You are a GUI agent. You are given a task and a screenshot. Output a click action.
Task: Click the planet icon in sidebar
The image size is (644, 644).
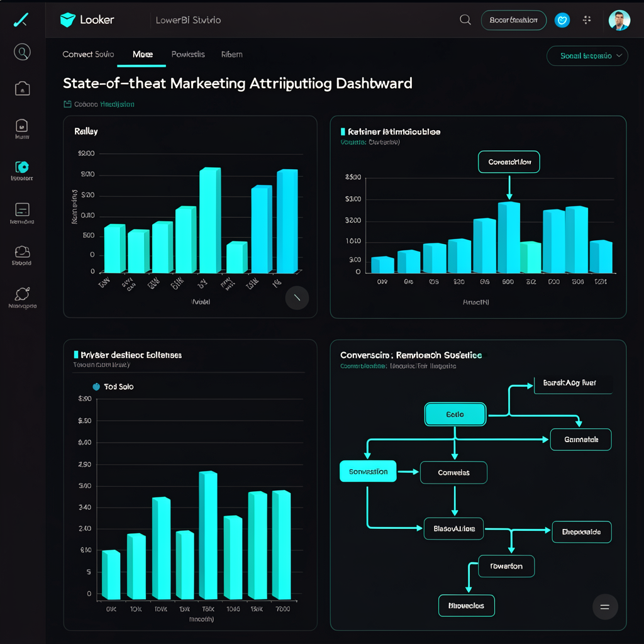pyautogui.click(x=22, y=294)
